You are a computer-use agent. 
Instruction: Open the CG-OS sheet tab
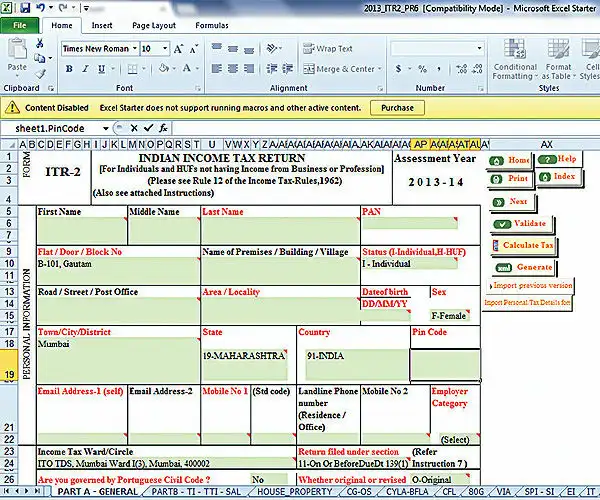(359, 492)
